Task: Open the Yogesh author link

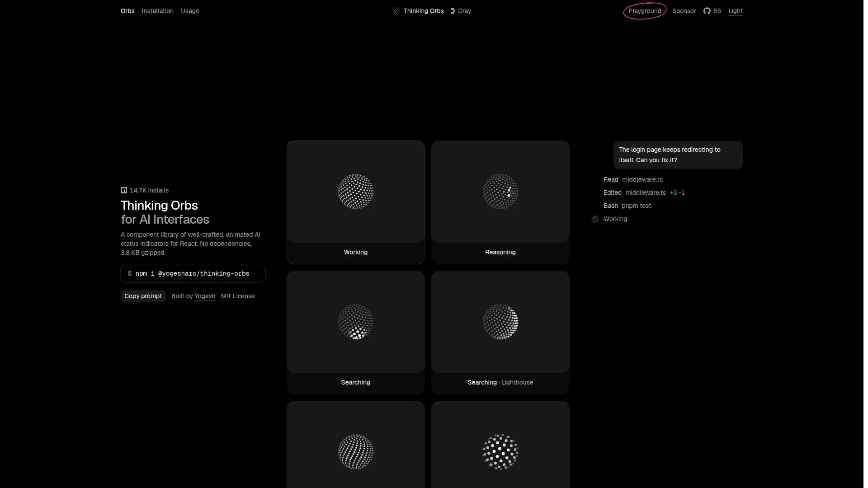Action: [x=205, y=296]
